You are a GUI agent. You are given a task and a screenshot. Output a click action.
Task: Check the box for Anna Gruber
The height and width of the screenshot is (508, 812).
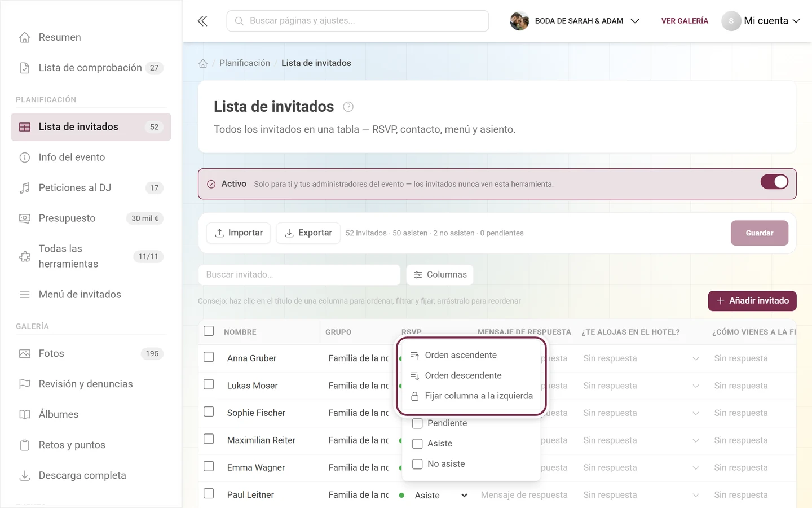point(209,357)
